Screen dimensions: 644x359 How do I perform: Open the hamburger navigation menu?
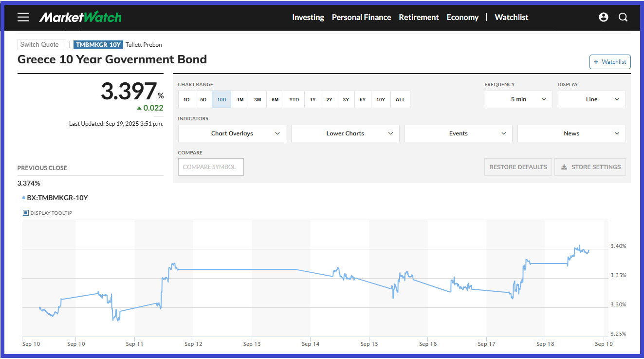(23, 17)
